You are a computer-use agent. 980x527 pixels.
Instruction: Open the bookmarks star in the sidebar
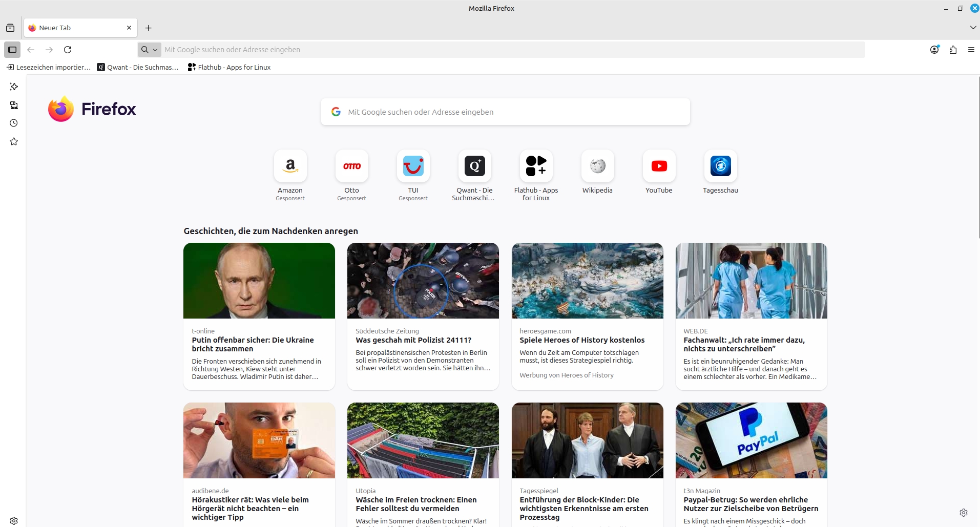pyautogui.click(x=14, y=141)
